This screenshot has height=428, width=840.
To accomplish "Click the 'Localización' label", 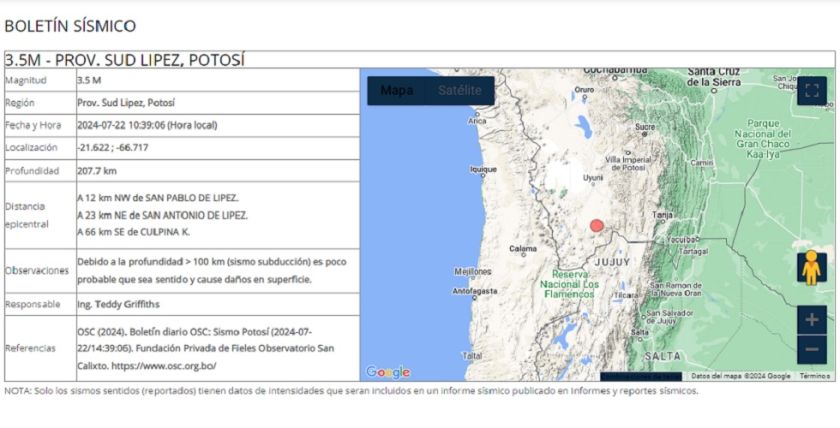I will pos(31,148).
